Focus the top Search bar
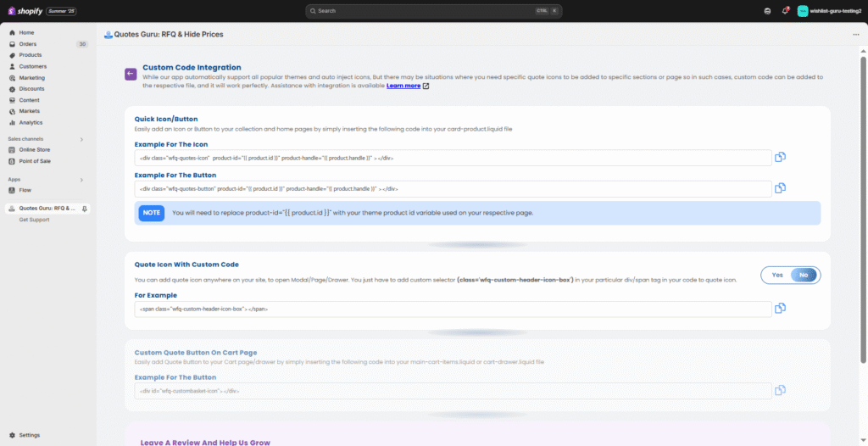This screenshot has width=868, height=446. pos(433,11)
